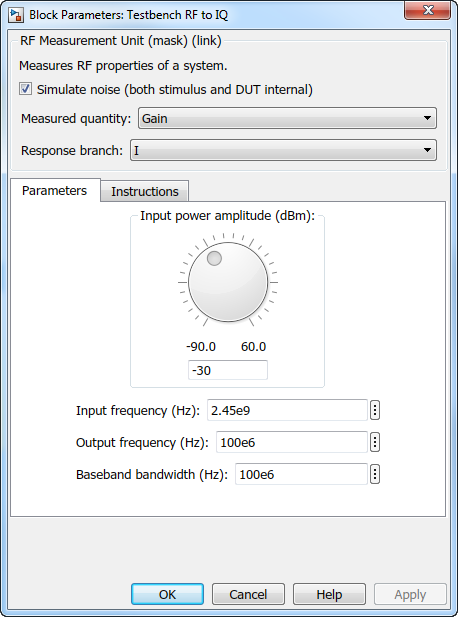Click the Help button
This screenshot has height=617, width=458.
(329, 594)
